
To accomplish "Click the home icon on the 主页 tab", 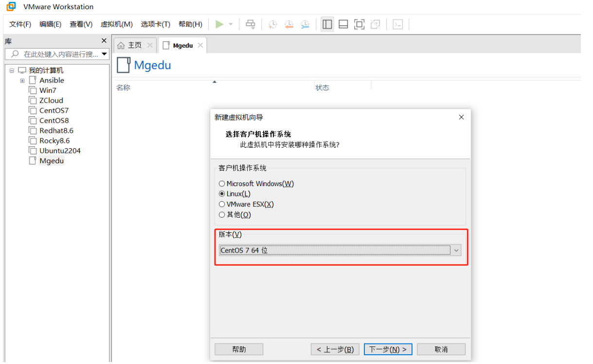I will coord(121,45).
